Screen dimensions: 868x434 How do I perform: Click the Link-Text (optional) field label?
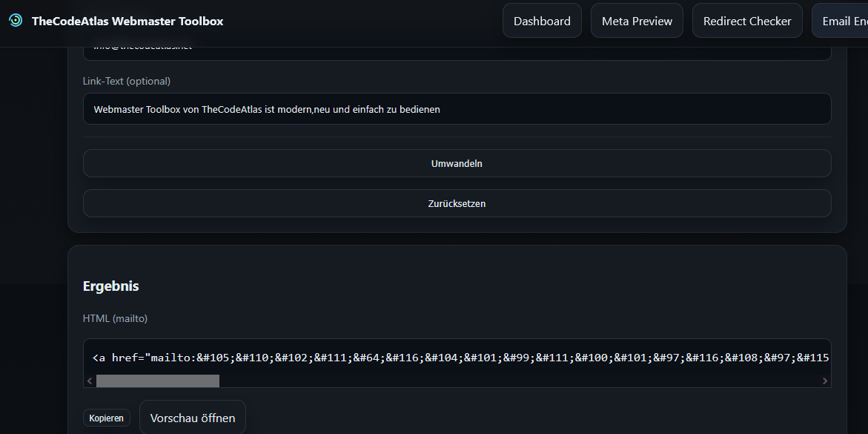[127, 81]
